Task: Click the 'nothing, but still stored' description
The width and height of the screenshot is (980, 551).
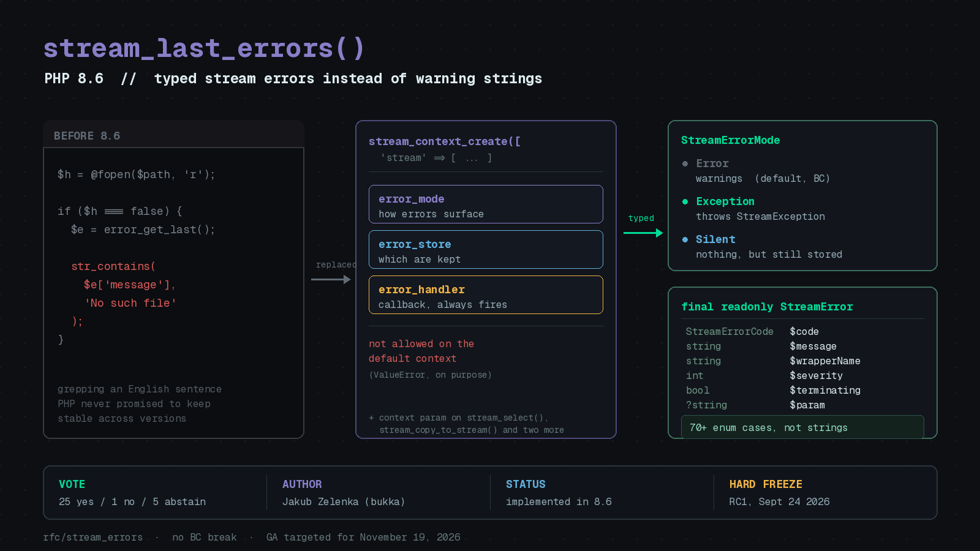Action: pos(769,255)
